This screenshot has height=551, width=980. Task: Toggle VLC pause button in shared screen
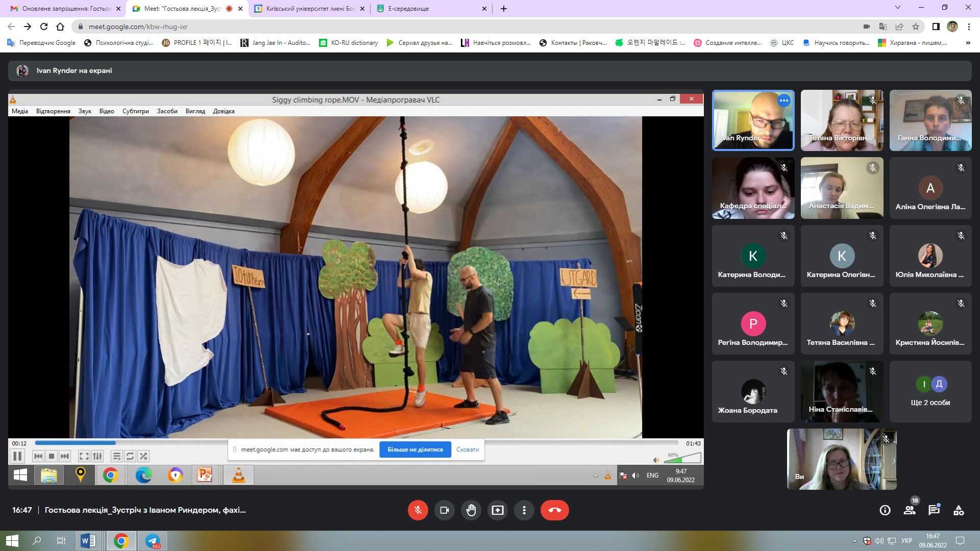tap(17, 456)
